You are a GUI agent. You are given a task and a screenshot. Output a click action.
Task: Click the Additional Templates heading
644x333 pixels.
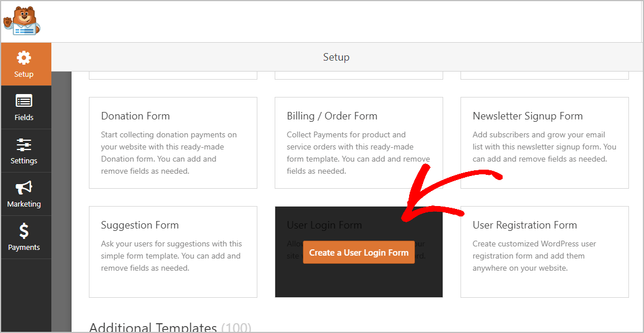(153, 328)
